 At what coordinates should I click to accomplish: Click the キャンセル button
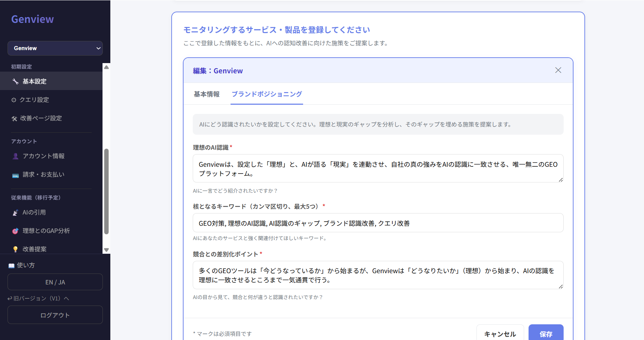click(x=500, y=334)
